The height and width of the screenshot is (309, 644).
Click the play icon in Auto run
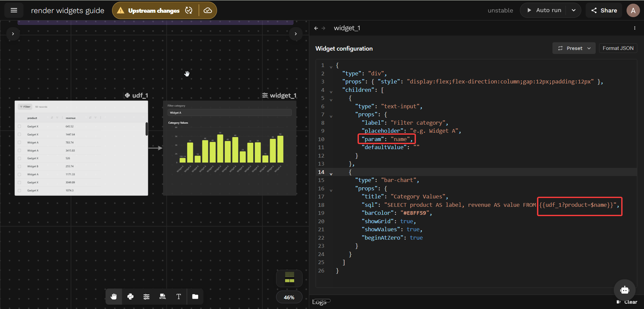529,10
